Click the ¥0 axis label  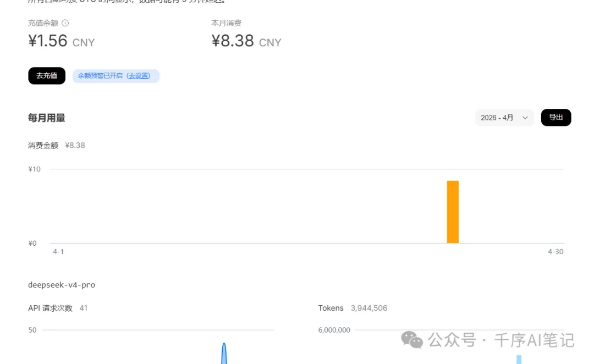click(x=32, y=244)
